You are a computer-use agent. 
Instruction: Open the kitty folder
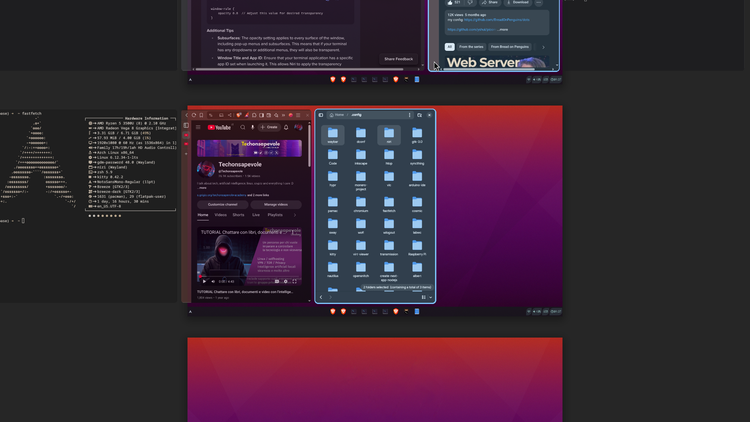pyautogui.click(x=333, y=248)
